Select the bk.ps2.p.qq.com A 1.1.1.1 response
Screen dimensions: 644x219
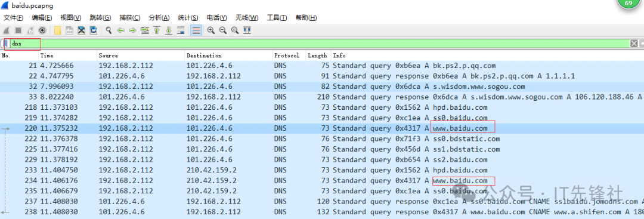pos(322,76)
